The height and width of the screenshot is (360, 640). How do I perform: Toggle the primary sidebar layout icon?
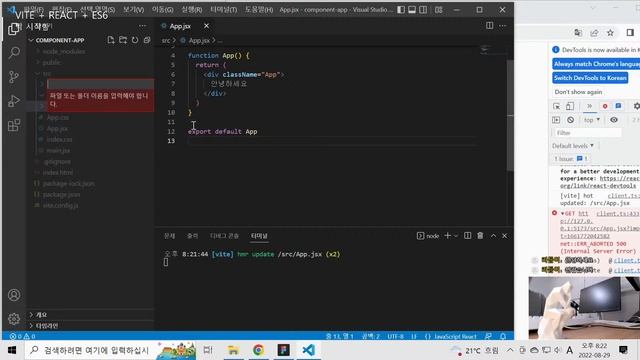point(401,9)
